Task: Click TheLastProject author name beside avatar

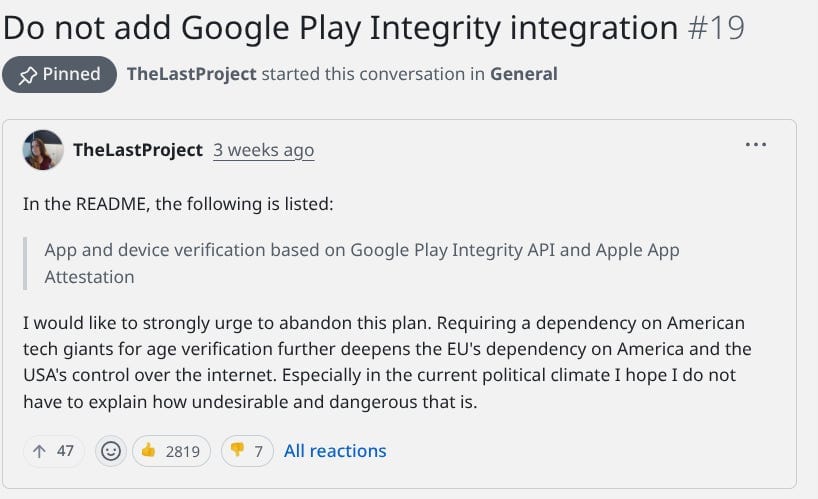Action: tap(138, 150)
